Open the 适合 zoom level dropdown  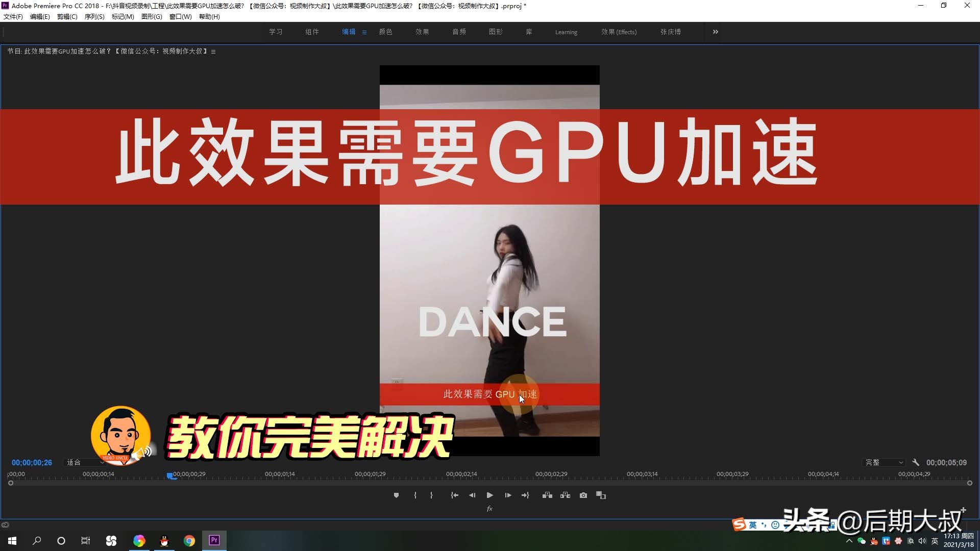click(83, 462)
